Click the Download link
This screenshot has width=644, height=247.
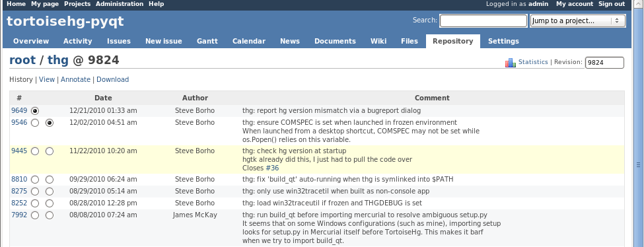(112, 80)
